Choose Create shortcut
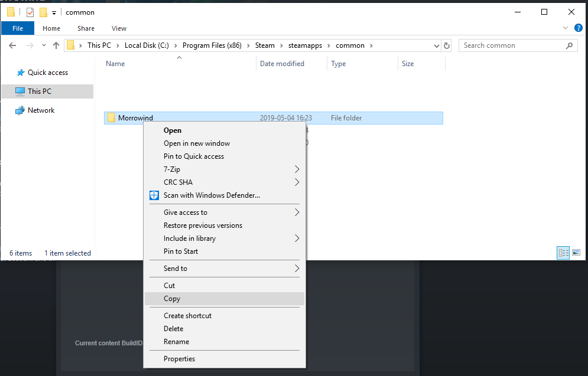The image size is (588, 376). tap(224, 316)
